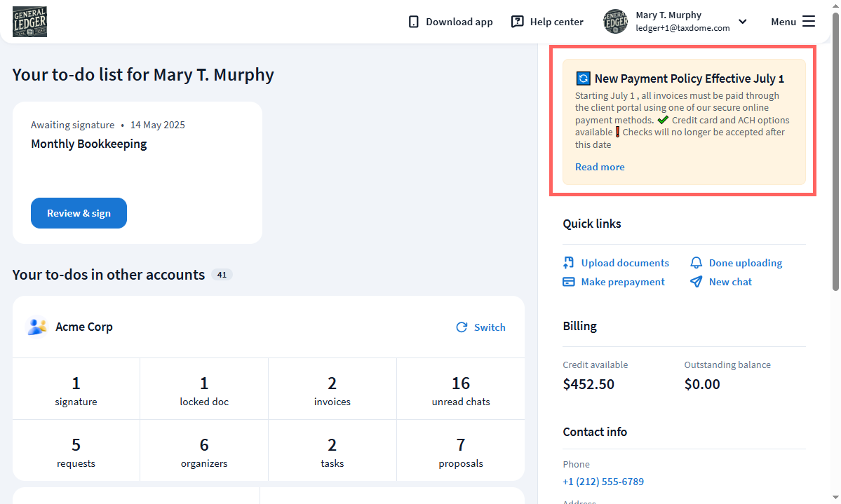Open Help center from the header
This screenshot has width=841, height=504.
pos(556,22)
